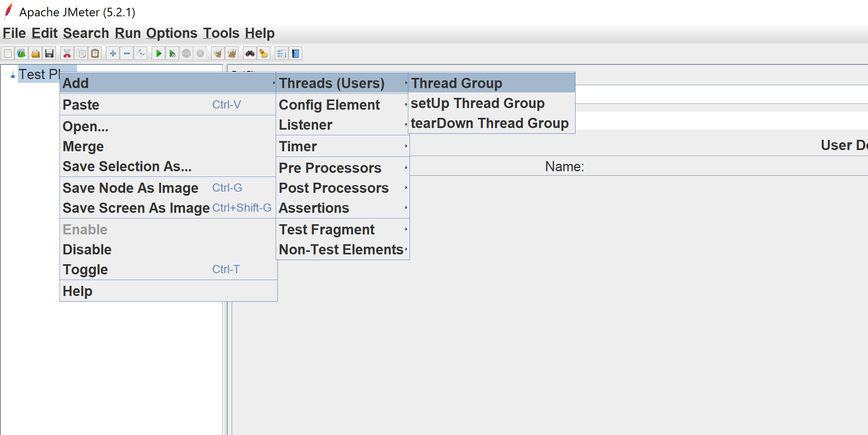Screen dimensions: 868x435
Task: Choose Help at bottom of context menu
Action: pos(168,291)
